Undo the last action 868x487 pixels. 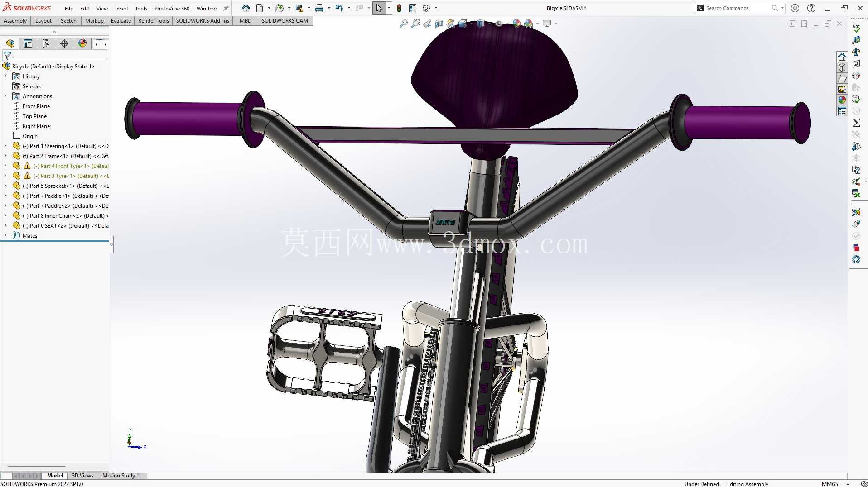[x=339, y=8]
